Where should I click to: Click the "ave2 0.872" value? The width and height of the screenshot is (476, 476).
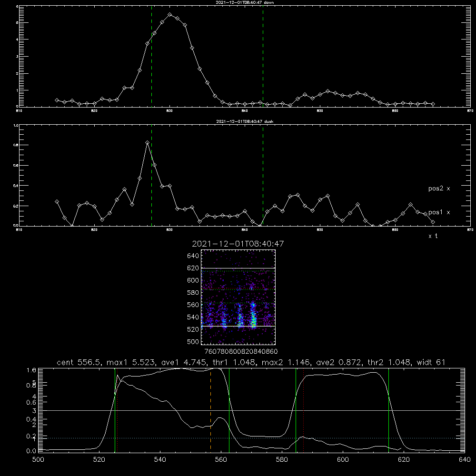click(339, 362)
